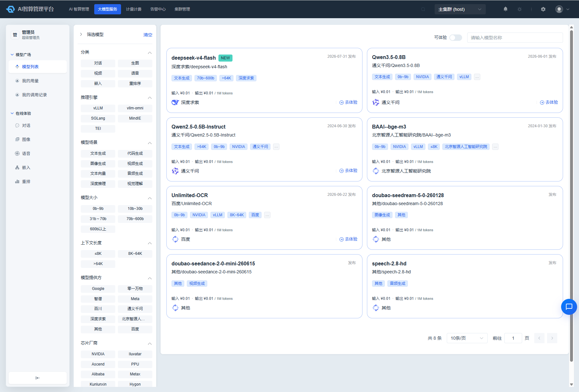Go to the previous page arrow
The height and width of the screenshot is (392, 579).
coord(539,338)
